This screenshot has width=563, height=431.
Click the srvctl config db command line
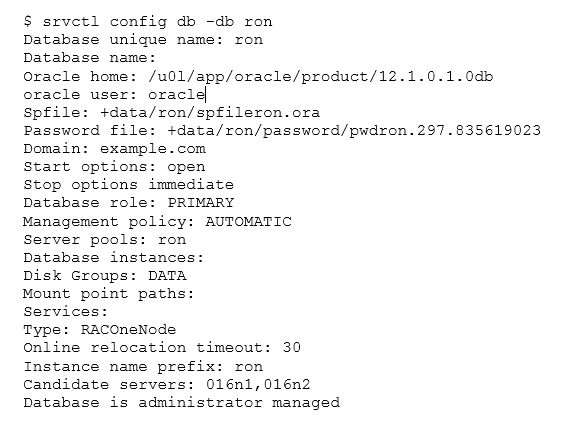coord(148,22)
